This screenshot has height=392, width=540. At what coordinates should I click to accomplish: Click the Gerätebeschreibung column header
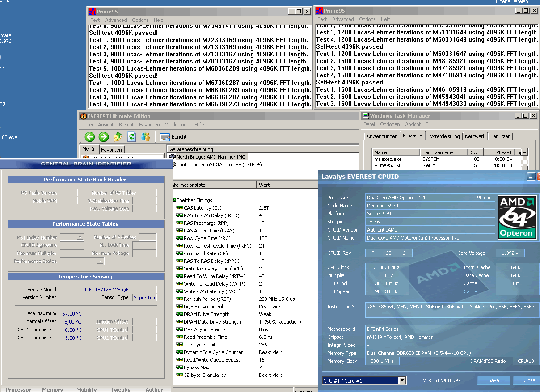point(263,149)
